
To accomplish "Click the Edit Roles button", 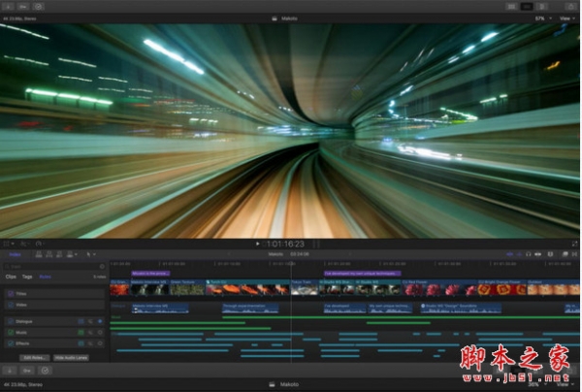I will 34,358.
